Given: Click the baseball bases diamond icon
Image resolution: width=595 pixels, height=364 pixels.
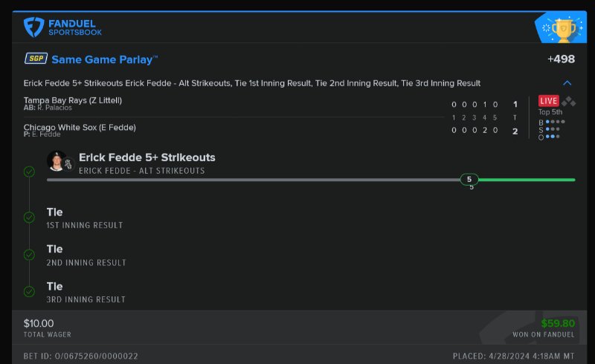Looking at the screenshot, I should click(x=568, y=102).
